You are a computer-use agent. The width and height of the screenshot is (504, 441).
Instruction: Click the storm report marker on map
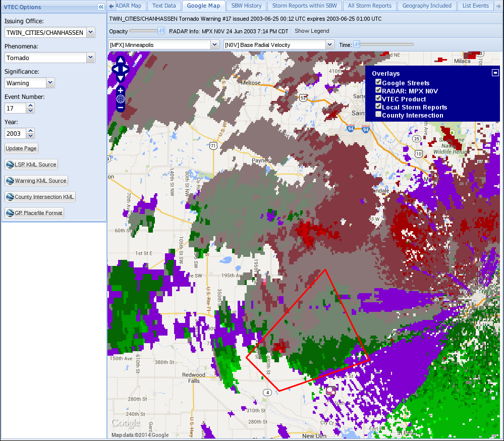[x=331, y=391]
